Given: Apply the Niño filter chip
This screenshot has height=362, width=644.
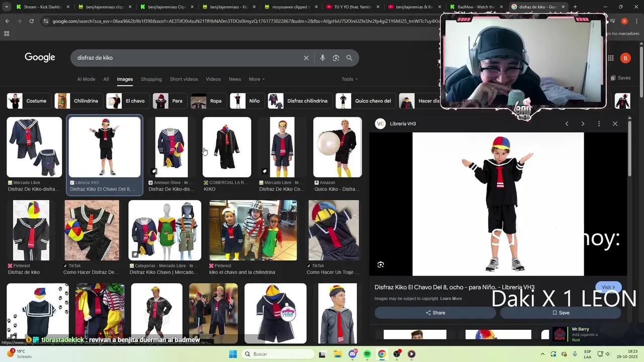Looking at the screenshot, I should tap(247, 101).
